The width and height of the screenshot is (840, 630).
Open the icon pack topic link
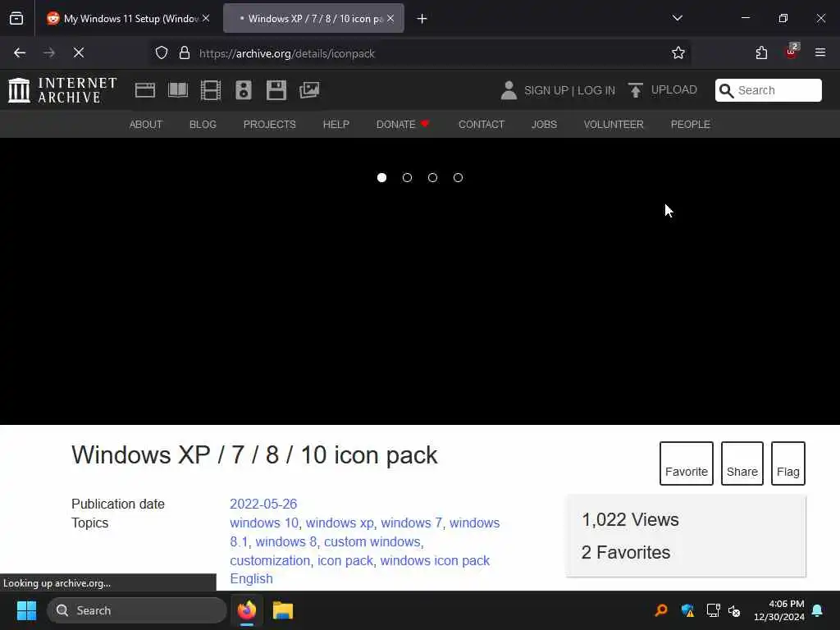tap(345, 560)
